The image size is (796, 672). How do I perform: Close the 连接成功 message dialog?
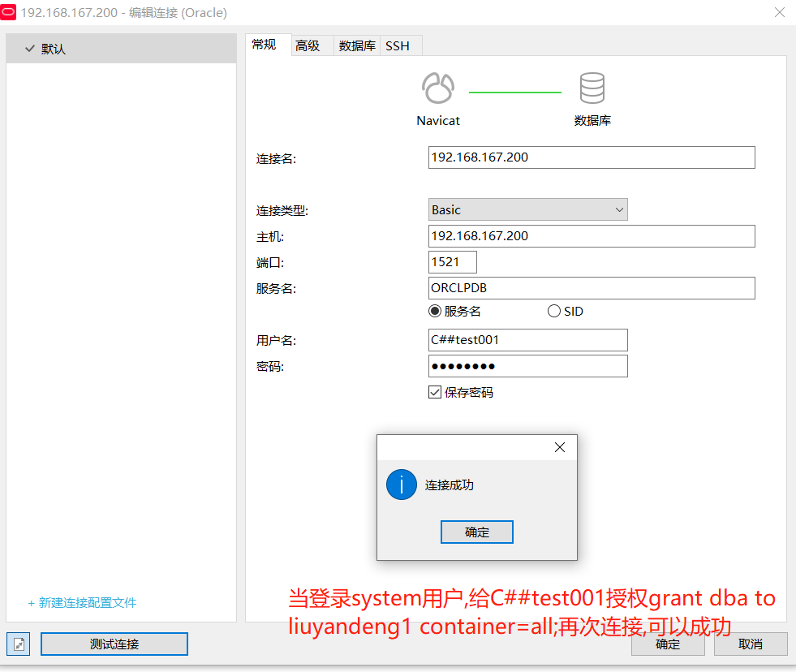point(559,447)
